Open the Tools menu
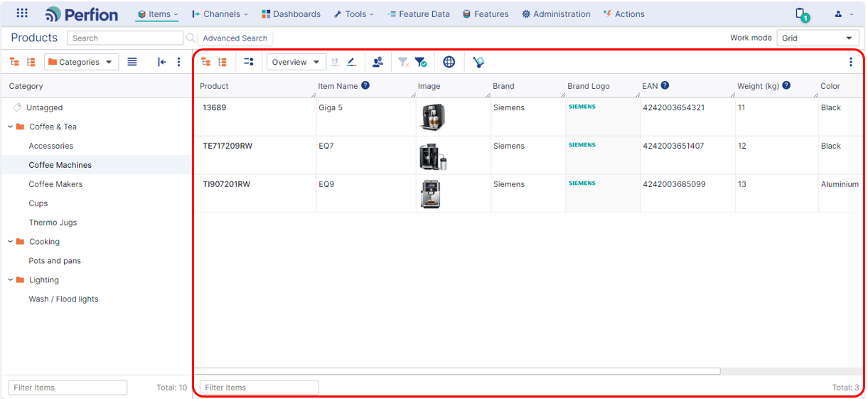 [354, 14]
